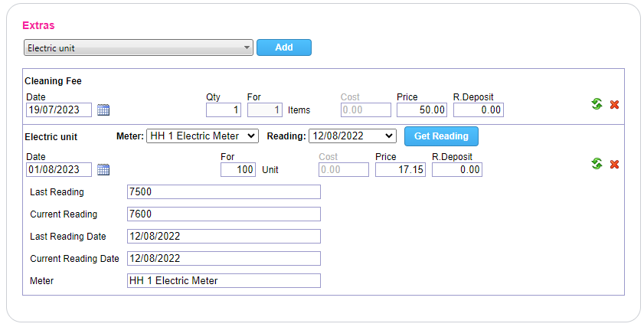Remove Electric unit with red X icon

point(614,164)
